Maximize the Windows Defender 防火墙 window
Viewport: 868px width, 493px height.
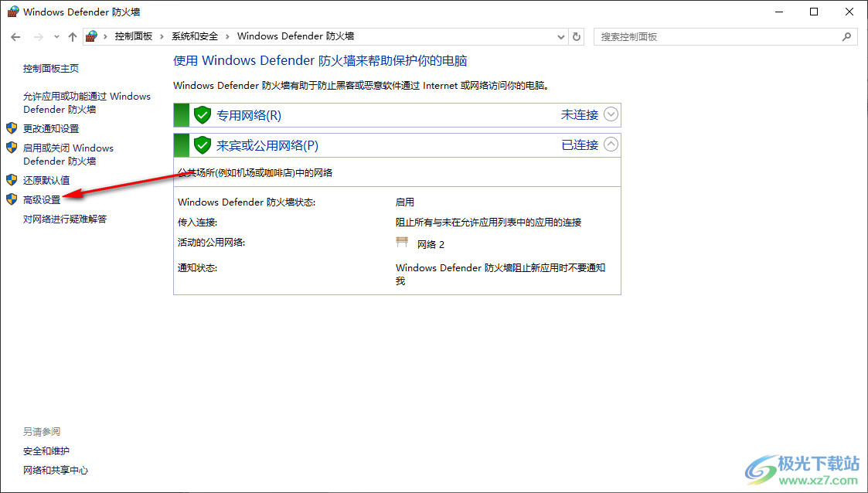(814, 12)
